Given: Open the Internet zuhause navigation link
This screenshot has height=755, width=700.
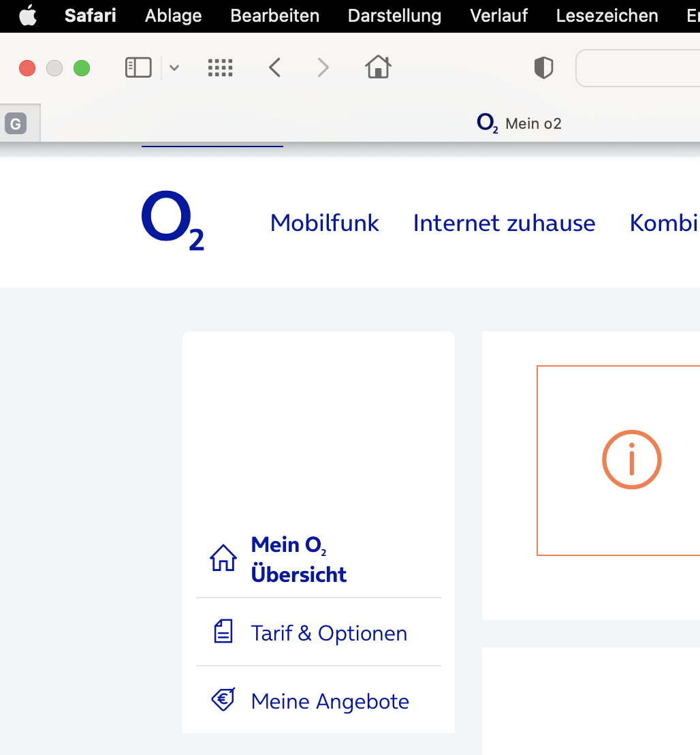Looking at the screenshot, I should click(x=504, y=223).
